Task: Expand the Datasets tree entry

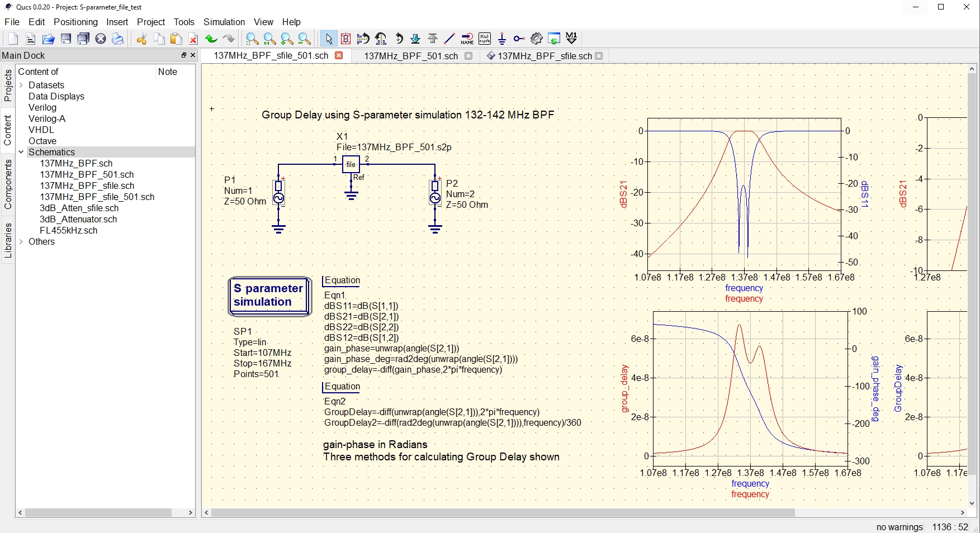Action: point(21,85)
